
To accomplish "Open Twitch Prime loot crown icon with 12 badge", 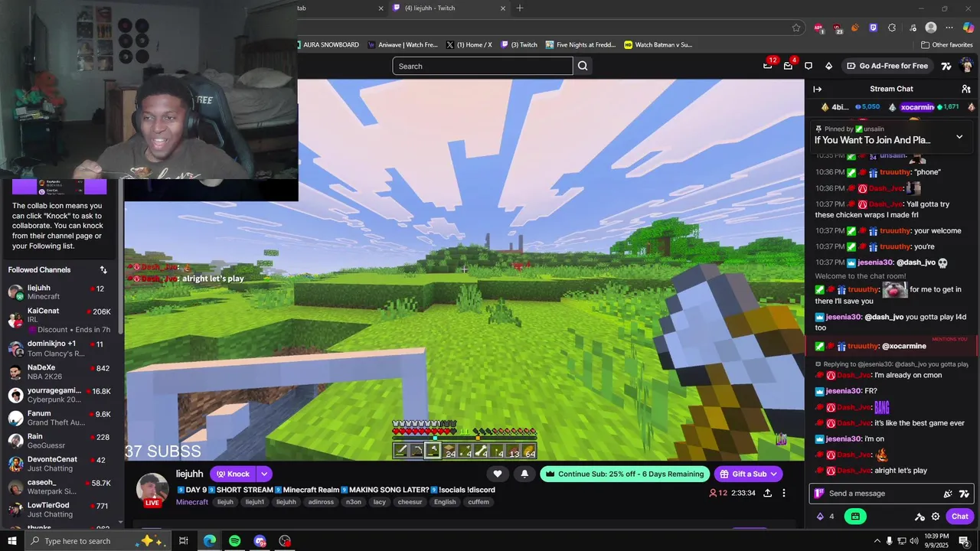I will pyautogui.click(x=768, y=66).
